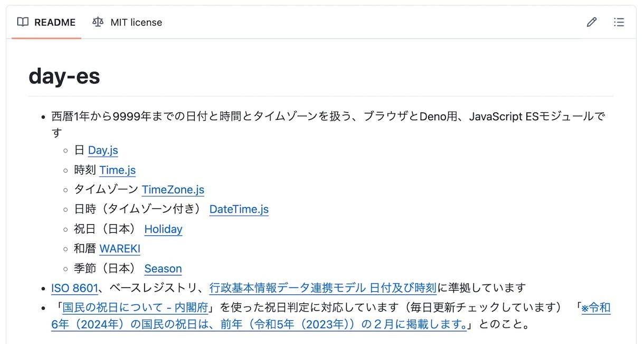The width and height of the screenshot is (644, 344).
Task: Follow the TimeZone.js link
Action: click(173, 189)
